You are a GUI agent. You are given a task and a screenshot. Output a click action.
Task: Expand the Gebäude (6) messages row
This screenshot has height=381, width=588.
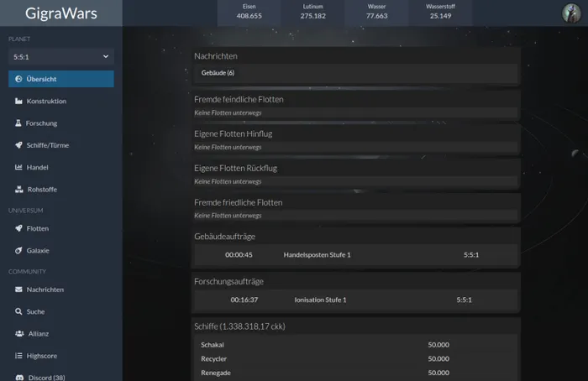coord(355,73)
